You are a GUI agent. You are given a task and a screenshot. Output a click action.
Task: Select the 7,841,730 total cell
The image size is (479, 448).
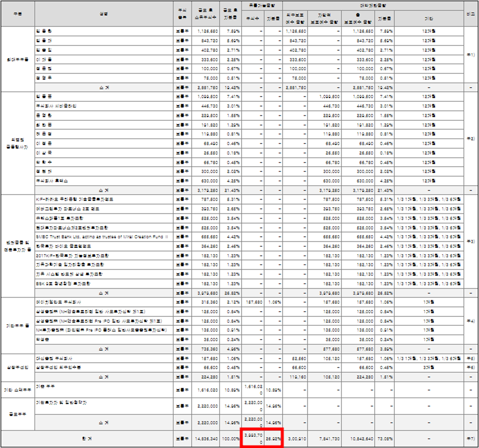click(x=325, y=439)
